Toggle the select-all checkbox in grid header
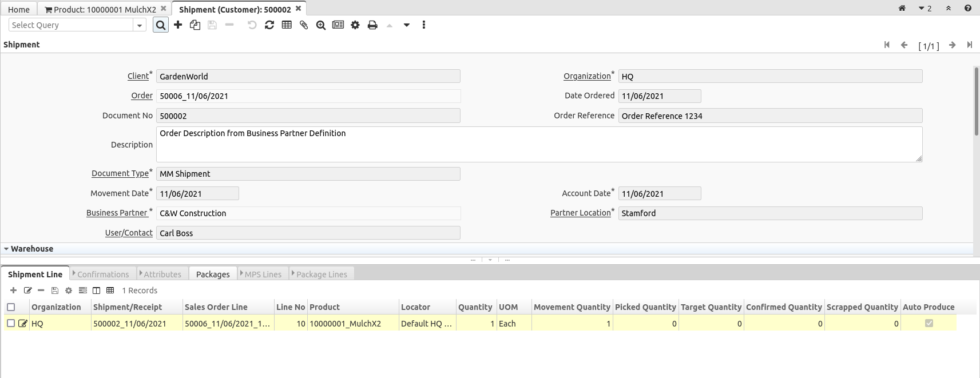The width and height of the screenshot is (980, 378). (11, 307)
